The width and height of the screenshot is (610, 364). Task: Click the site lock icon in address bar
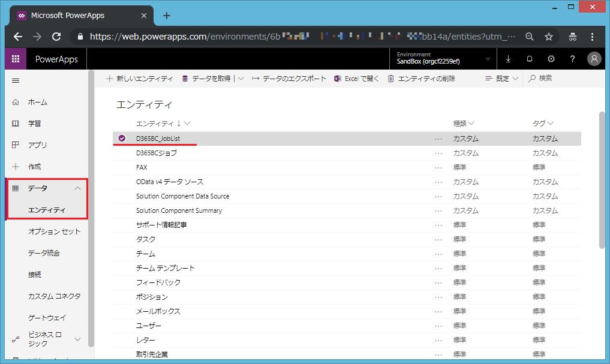80,37
